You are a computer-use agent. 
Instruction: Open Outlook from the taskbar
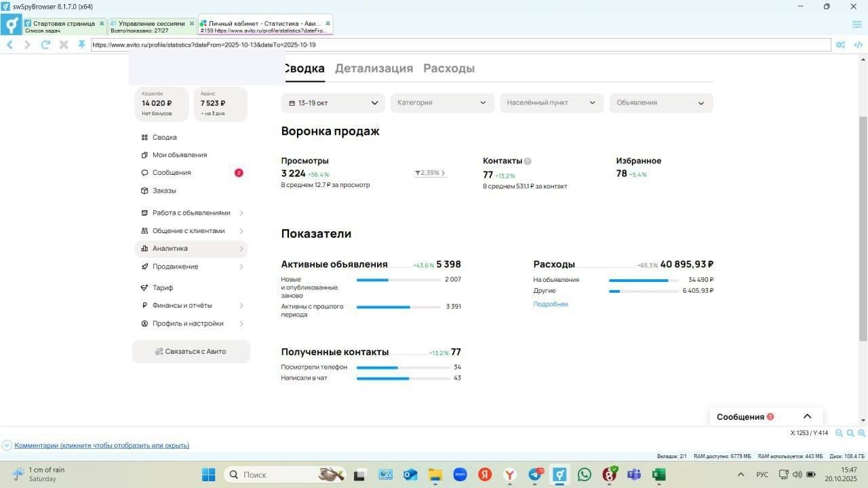tap(410, 474)
